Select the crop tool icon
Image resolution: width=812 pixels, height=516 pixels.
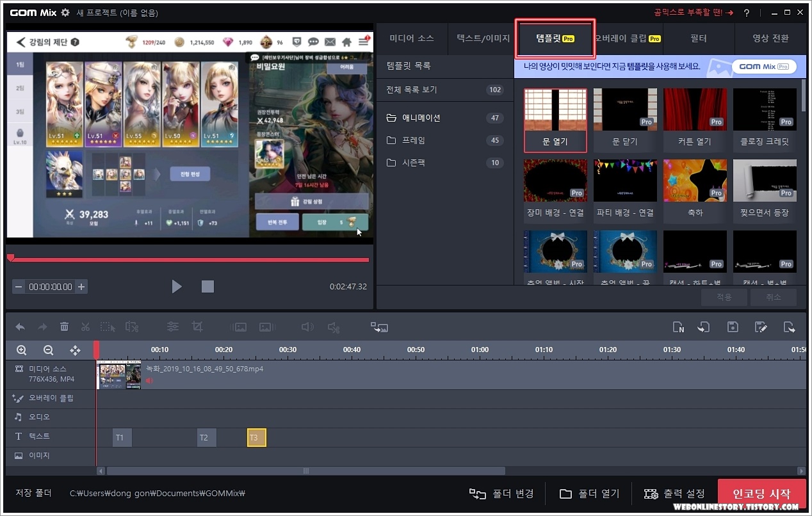pyautogui.click(x=197, y=327)
